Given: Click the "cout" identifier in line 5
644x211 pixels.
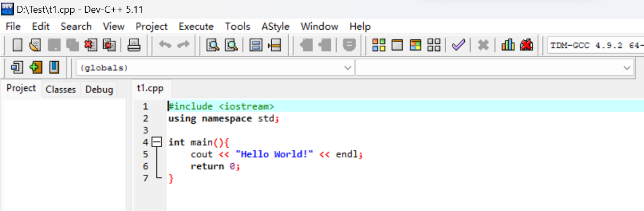Looking at the screenshot, I should 202,154.
